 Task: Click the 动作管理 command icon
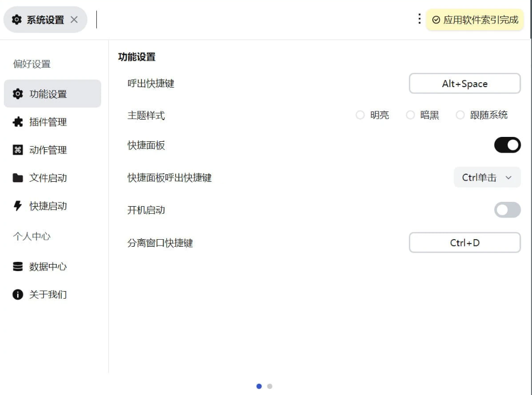(x=17, y=150)
